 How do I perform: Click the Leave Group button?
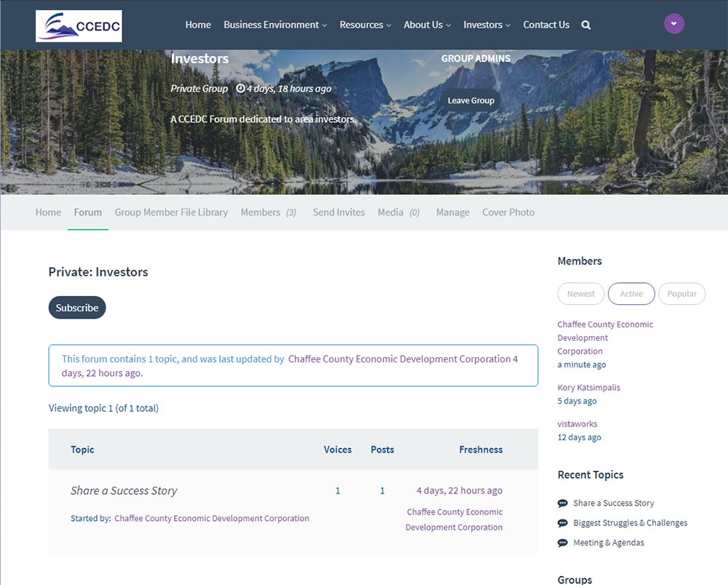[x=471, y=100]
